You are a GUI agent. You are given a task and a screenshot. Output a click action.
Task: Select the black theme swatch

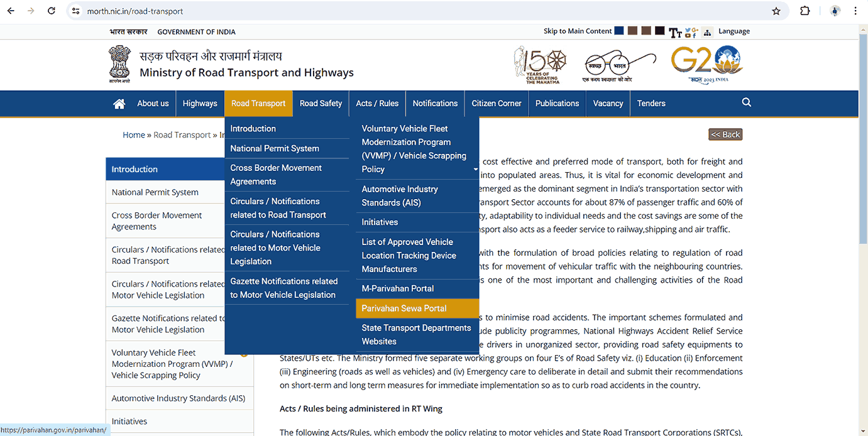(x=659, y=31)
